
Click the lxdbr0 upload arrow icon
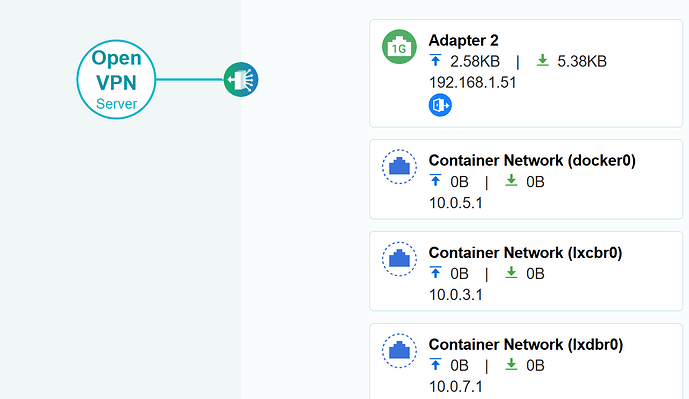pos(435,364)
